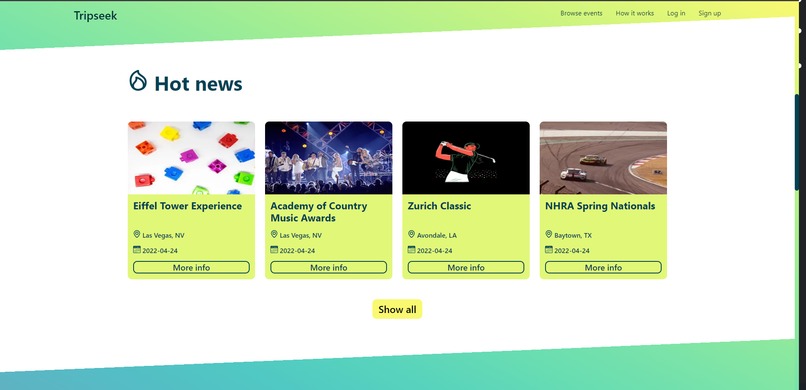Open Eiffel Tower Experience thumbnail image
This screenshot has height=390, width=806.
pos(191,158)
